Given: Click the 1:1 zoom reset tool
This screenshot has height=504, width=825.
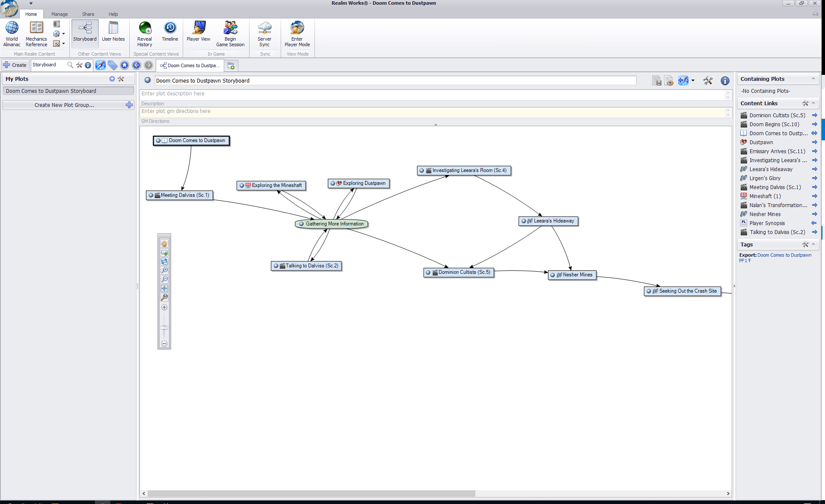Looking at the screenshot, I should (164, 297).
